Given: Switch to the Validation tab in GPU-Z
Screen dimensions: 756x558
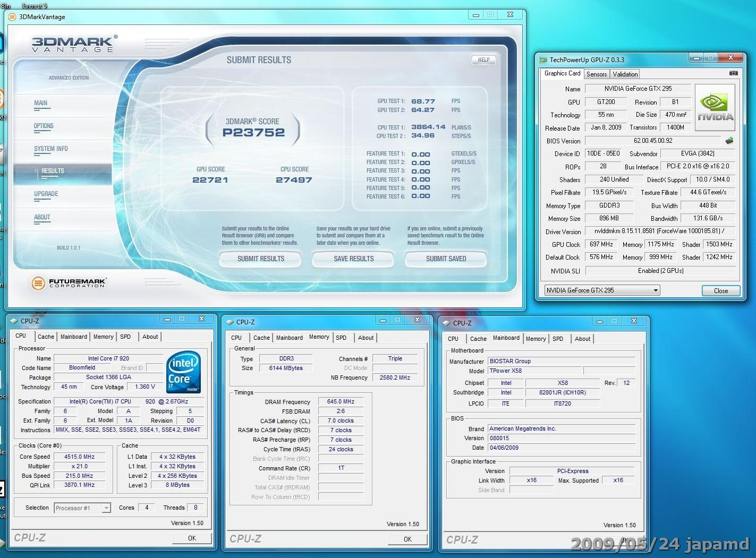Looking at the screenshot, I should point(625,74).
